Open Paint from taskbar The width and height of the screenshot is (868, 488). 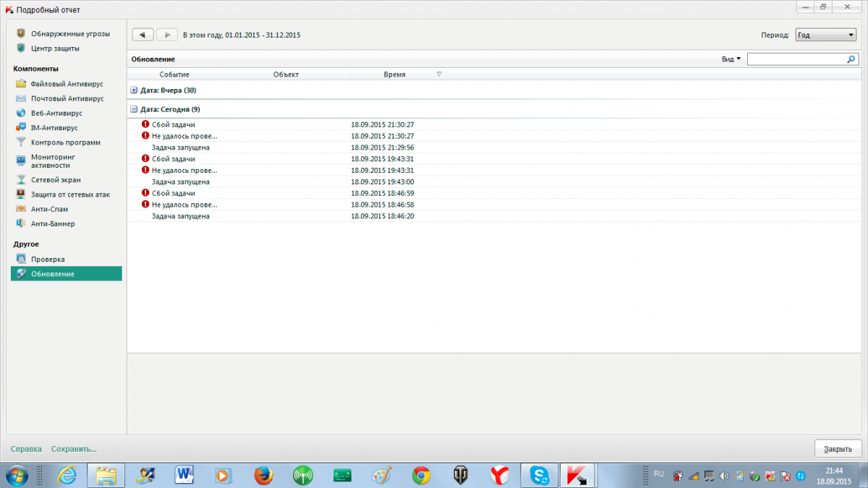point(381,475)
